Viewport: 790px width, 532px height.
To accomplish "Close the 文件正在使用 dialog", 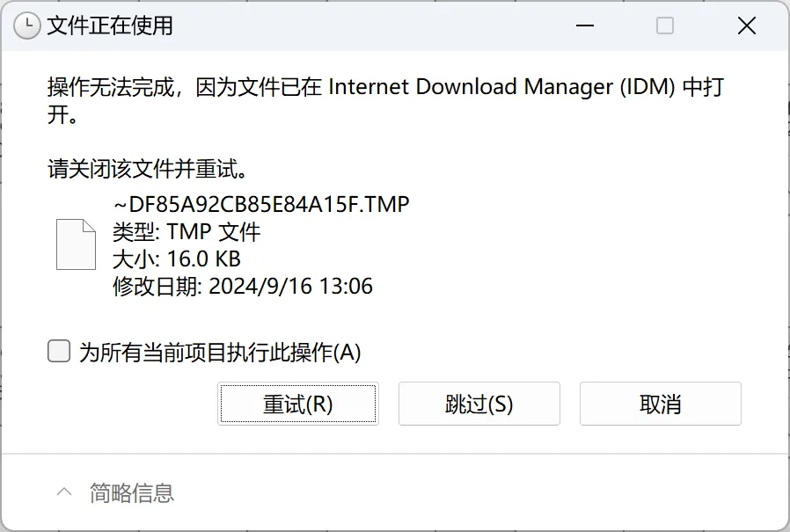I will pyautogui.click(x=747, y=26).
